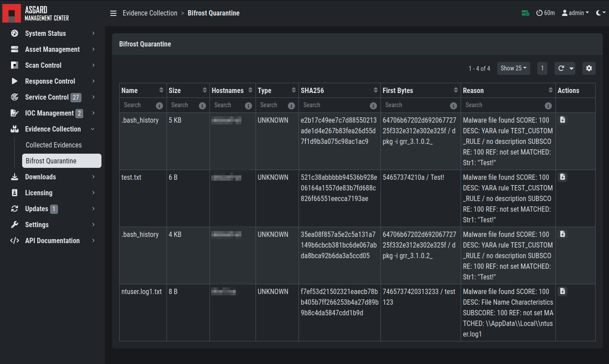Click the Service Control 27 badge
This screenshot has width=609, height=364.
[x=76, y=97]
